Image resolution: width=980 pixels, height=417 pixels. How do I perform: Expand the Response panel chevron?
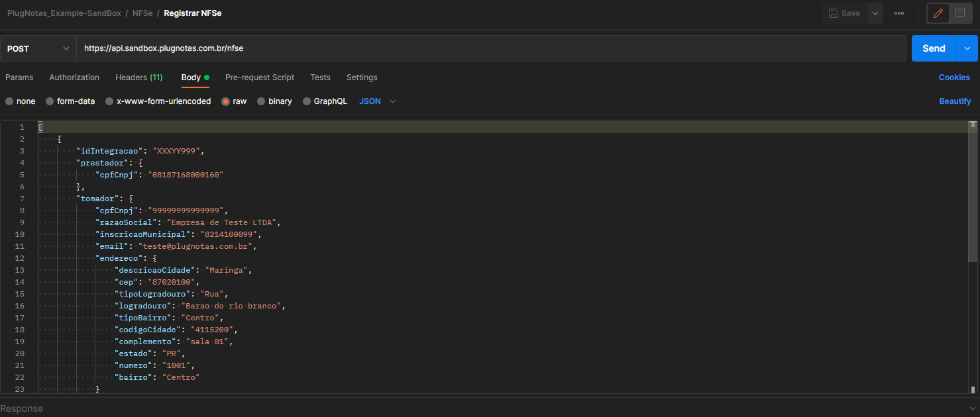[x=972, y=408]
